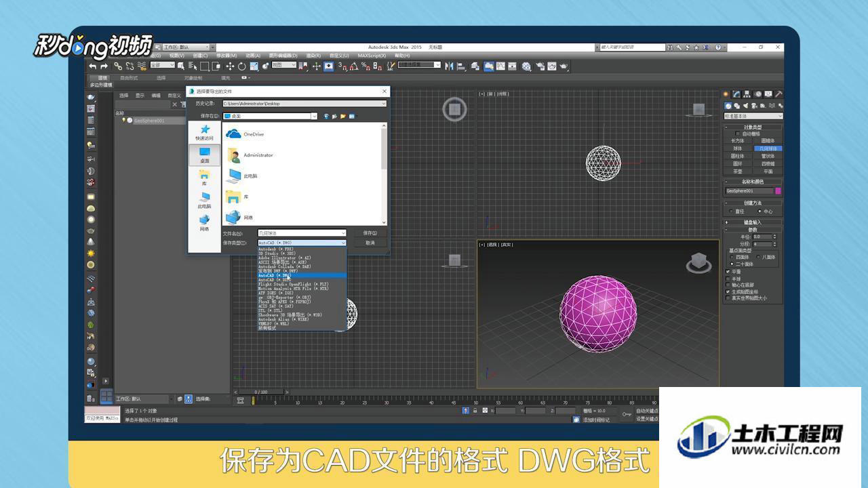Select Network (网络) in dialog sidebar
Image resolution: width=868 pixels, height=488 pixels.
tap(204, 223)
